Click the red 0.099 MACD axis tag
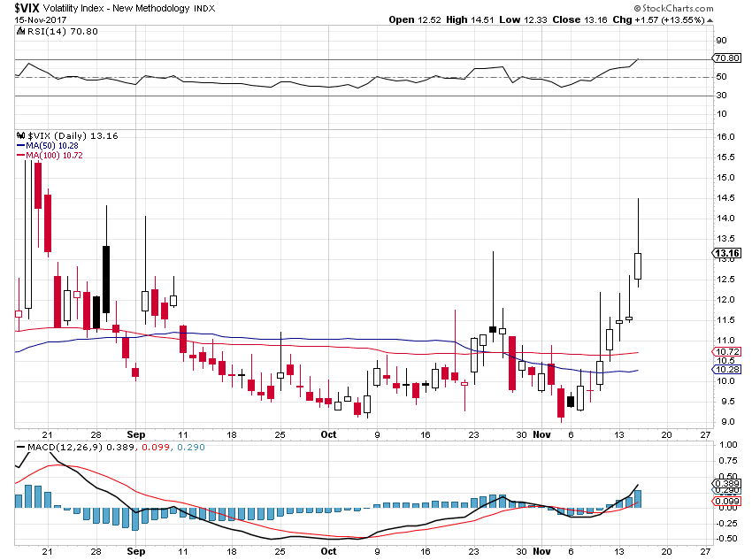752x560 pixels. click(728, 501)
